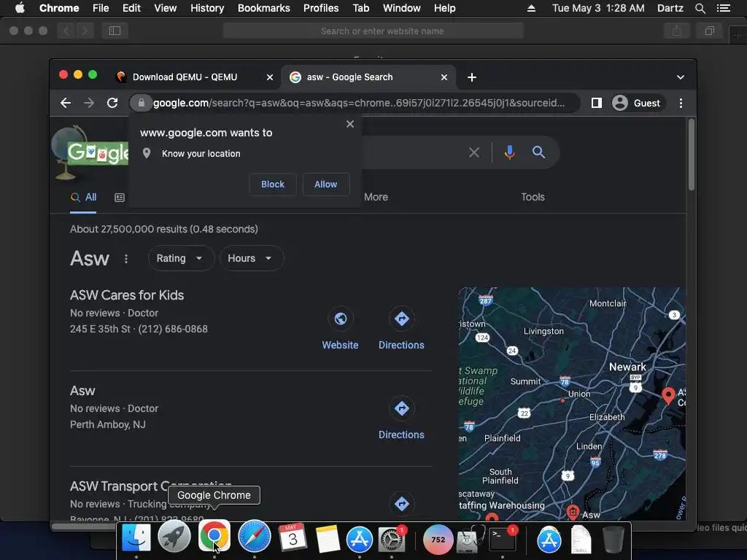Click the news filter icon beside All

(120, 197)
